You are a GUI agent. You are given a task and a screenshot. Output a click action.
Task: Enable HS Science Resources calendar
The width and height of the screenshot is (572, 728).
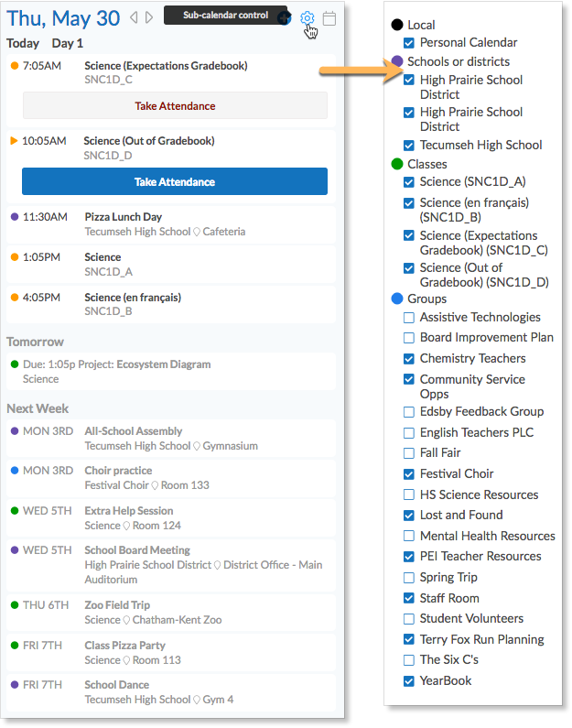click(409, 494)
